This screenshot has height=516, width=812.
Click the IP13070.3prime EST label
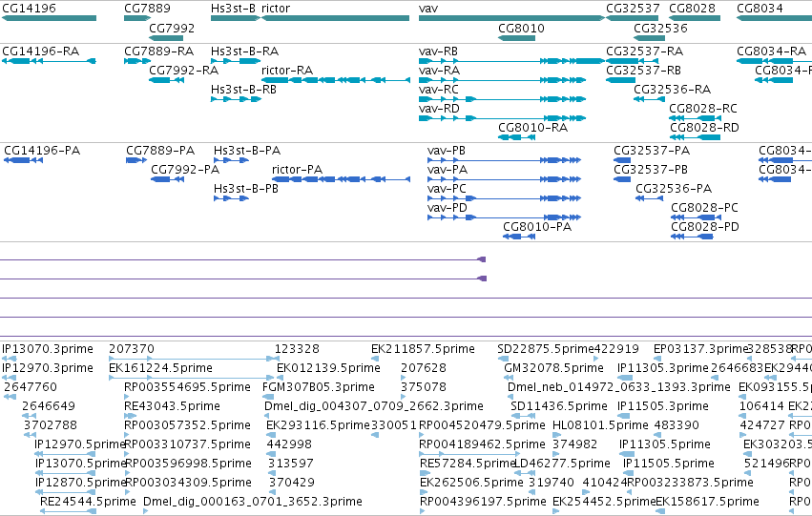click(x=48, y=349)
